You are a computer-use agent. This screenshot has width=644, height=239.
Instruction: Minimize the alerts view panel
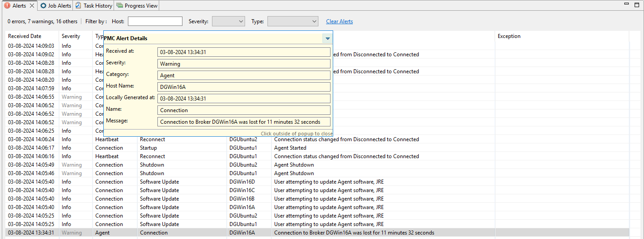tap(627, 4)
